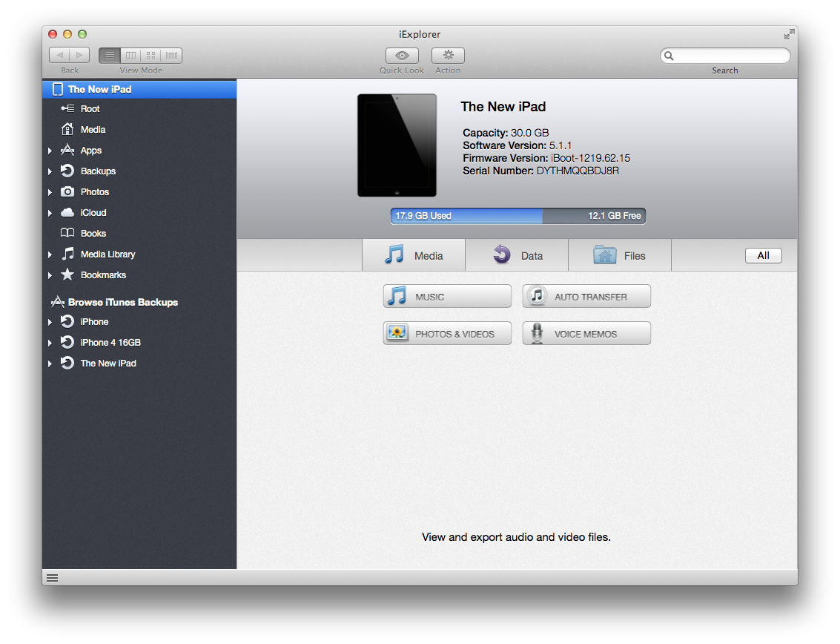Screen dimensions: 840x644
Task: Expand the Backups disclosure triangle
Action: [50, 171]
